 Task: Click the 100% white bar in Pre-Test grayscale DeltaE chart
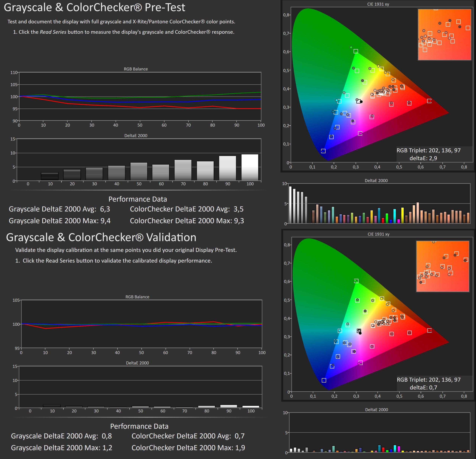tap(250, 167)
